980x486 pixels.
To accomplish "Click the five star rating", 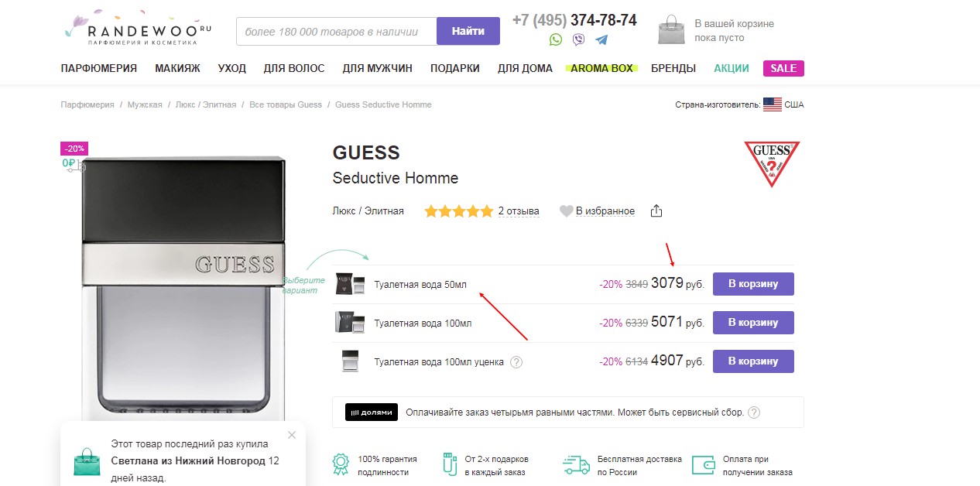I will point(458,210).
